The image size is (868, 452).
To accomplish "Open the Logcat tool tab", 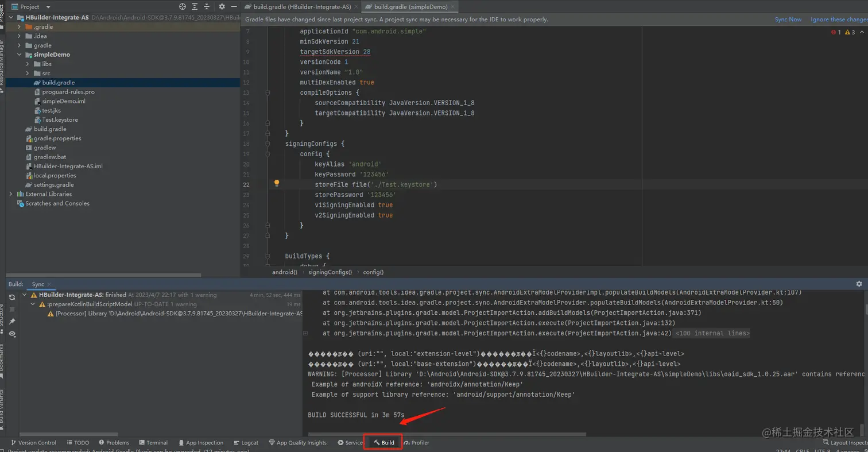I will tap(246, 443).
